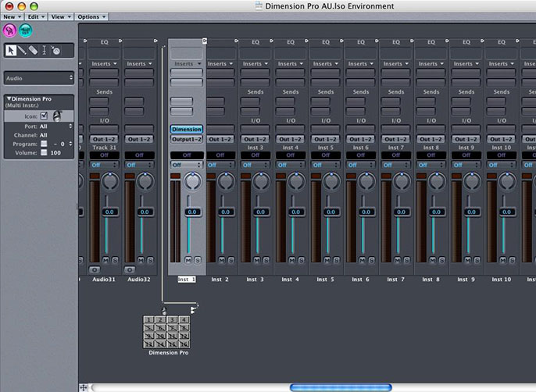Open Inserts menu on Inst 7 strip
The image size is (536, 392).
[x=395, y=64]
